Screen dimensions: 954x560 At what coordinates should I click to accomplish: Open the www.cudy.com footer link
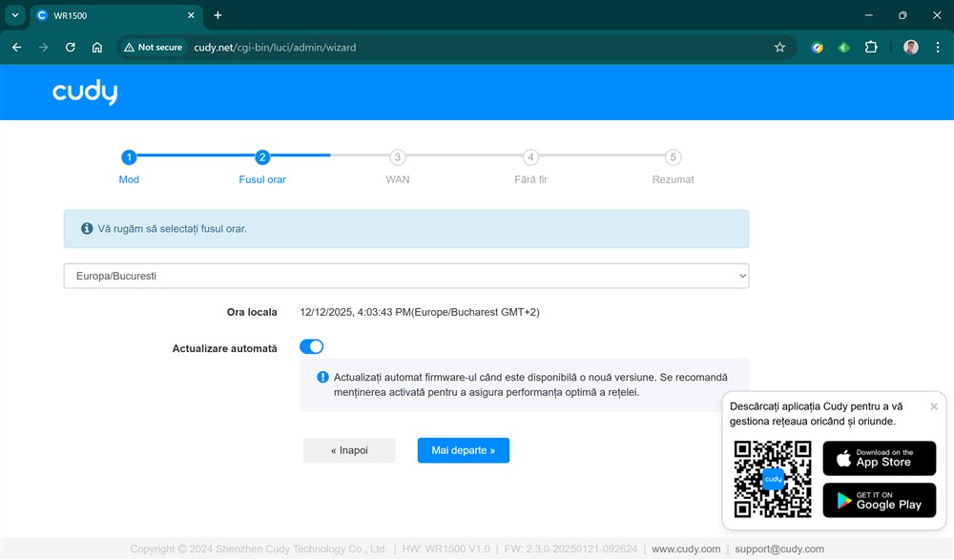[x=686, y=550]
